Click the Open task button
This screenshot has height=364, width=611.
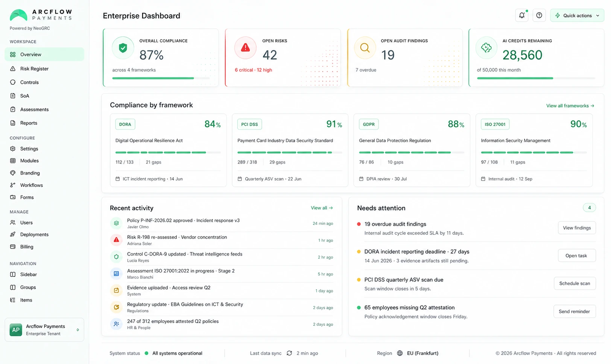(x=577, y=256)
